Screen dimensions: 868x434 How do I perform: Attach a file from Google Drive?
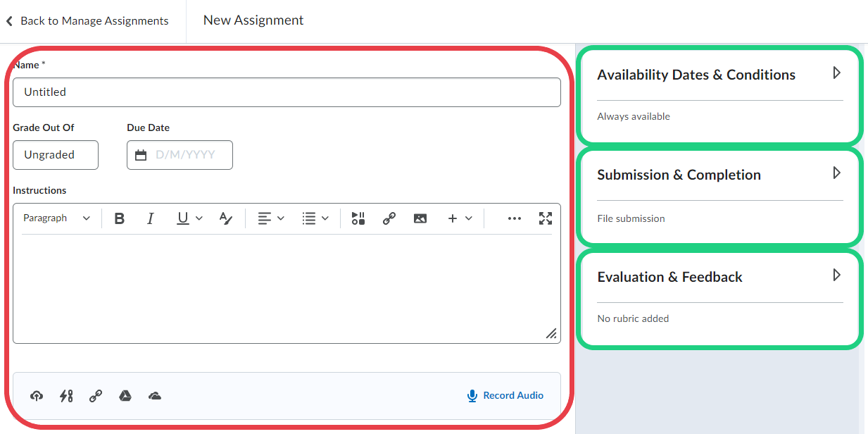[x=125, y=396]
